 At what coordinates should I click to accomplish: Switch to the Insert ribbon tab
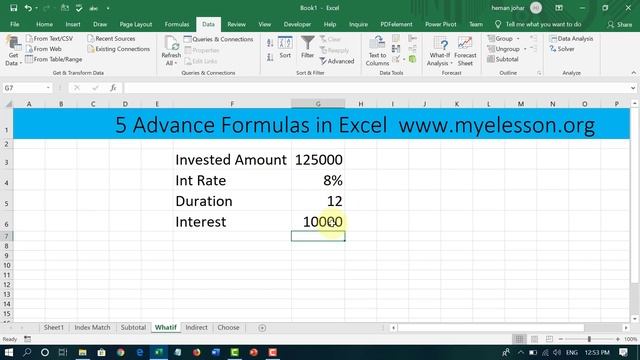(73, 24)
